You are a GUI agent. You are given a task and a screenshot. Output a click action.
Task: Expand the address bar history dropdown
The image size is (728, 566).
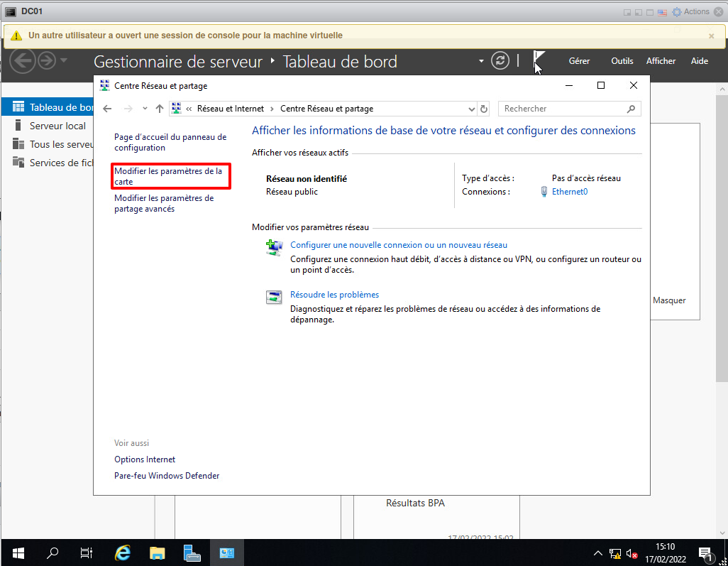(x=472, y=109)
